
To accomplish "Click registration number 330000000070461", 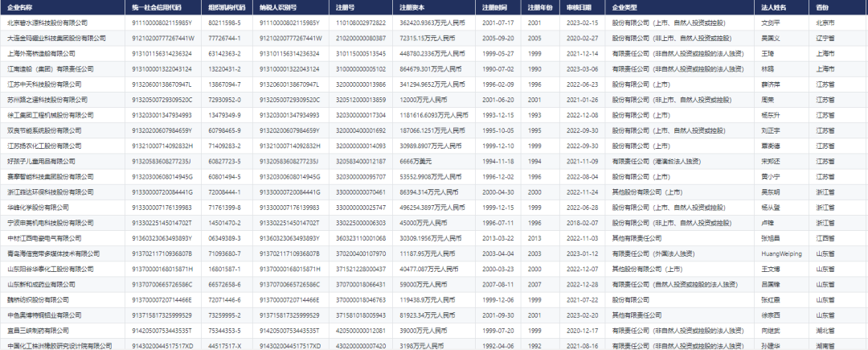I will click(361, 192).
